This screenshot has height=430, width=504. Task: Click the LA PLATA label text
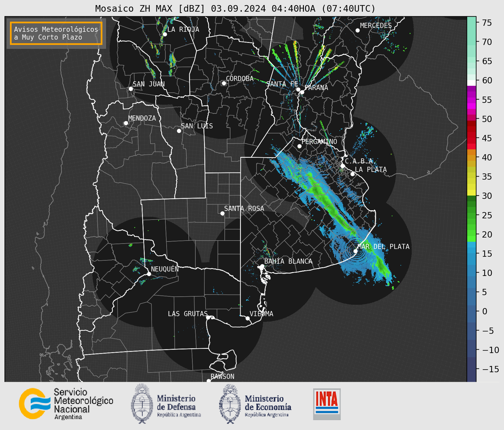click(x=371, y=170)
